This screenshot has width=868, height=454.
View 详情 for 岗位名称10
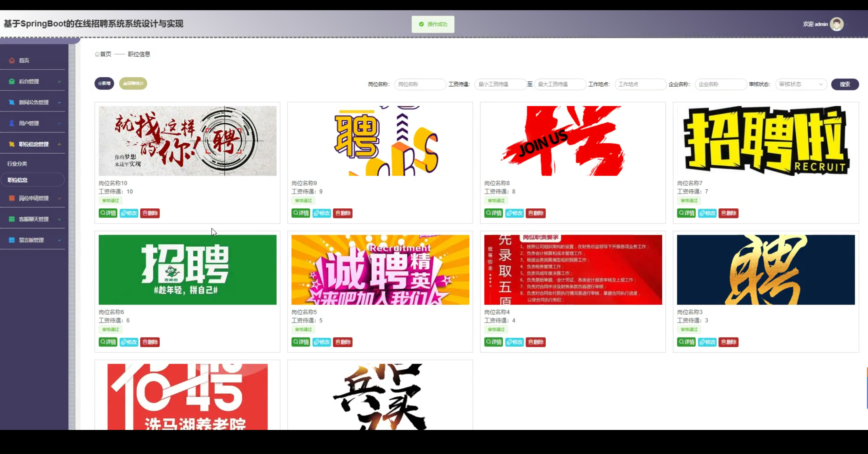coord(108,213)
